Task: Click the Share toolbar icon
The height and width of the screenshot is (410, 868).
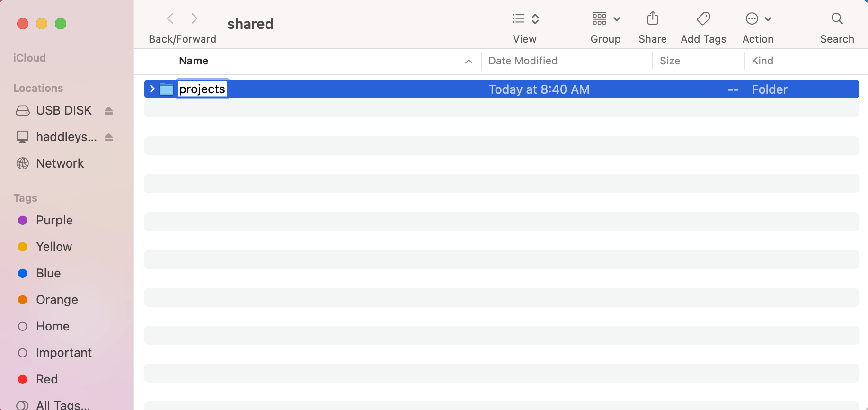Action: click(x=652, y=19)
